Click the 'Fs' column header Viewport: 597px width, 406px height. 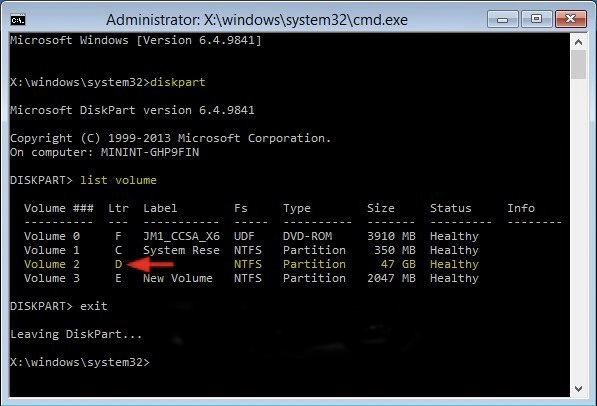tap(241, 208)
